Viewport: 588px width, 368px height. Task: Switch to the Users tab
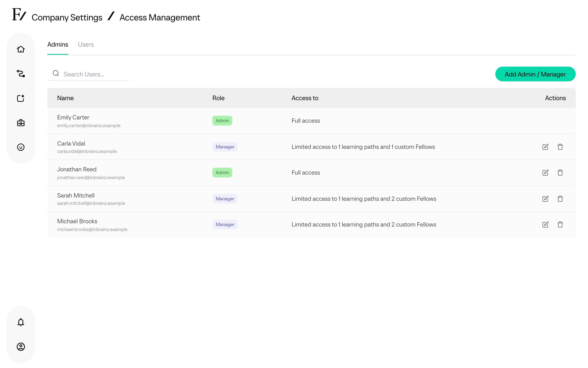[x=86, y=45]
